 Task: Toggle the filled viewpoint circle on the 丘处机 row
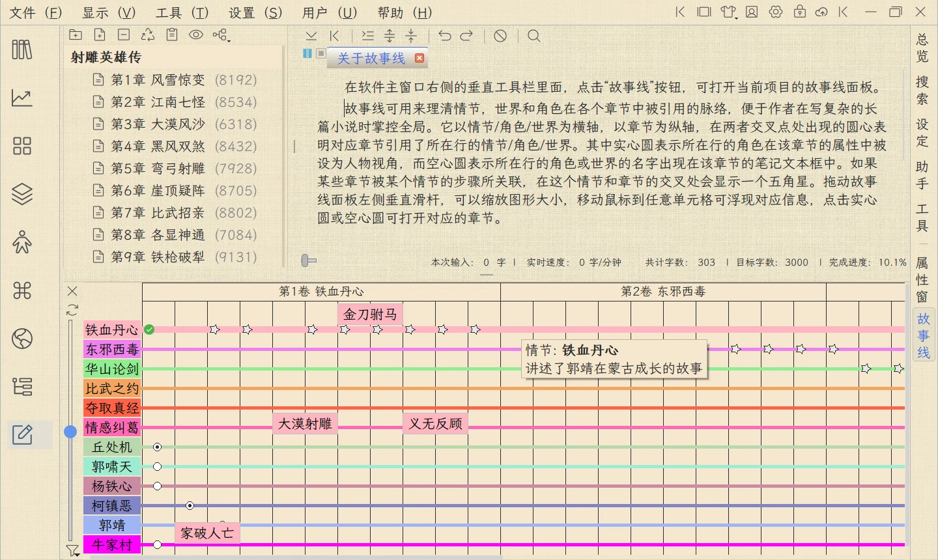(x=156, y=447)
